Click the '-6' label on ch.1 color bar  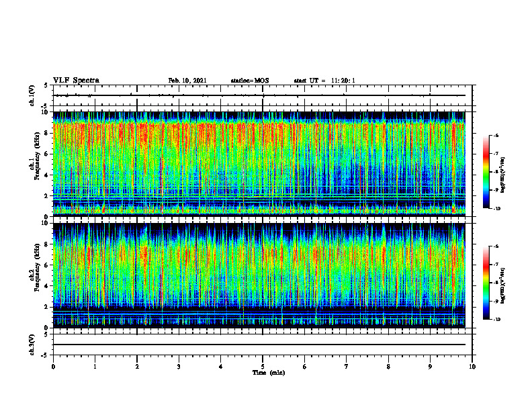[x=496, y=135]
